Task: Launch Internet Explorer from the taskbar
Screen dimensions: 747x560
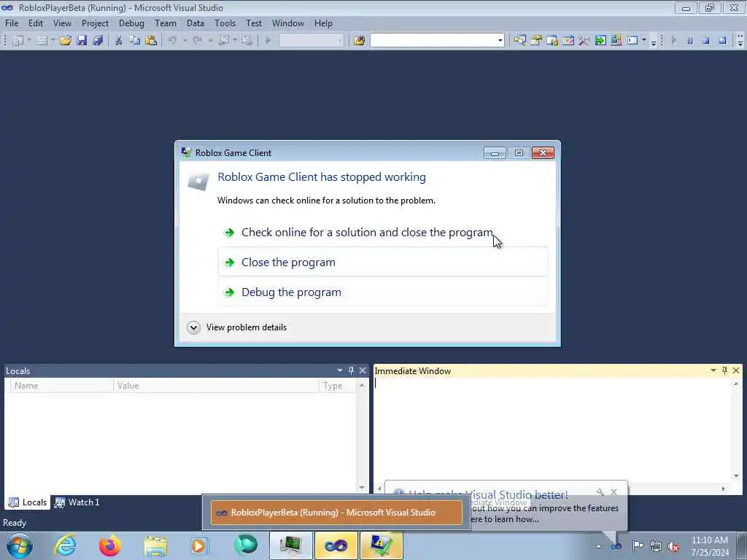Action: [65, 545]
